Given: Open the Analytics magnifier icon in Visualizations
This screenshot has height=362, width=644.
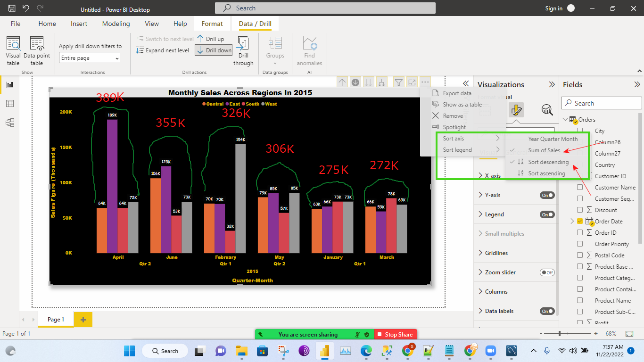Looking at the screenshot, I should coord(547,110).
